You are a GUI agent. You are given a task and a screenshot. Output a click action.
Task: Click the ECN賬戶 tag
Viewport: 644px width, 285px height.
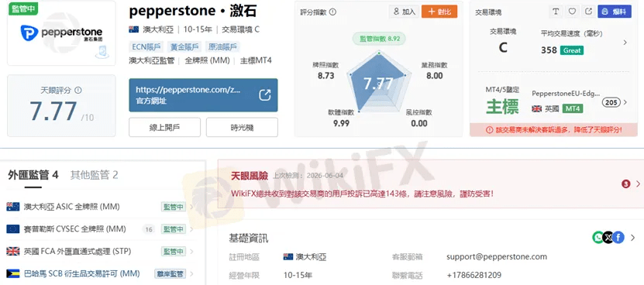[146, 46]
